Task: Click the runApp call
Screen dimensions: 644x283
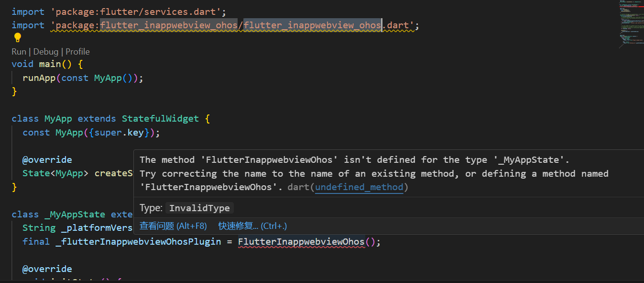Action: (x=39, y=78)
